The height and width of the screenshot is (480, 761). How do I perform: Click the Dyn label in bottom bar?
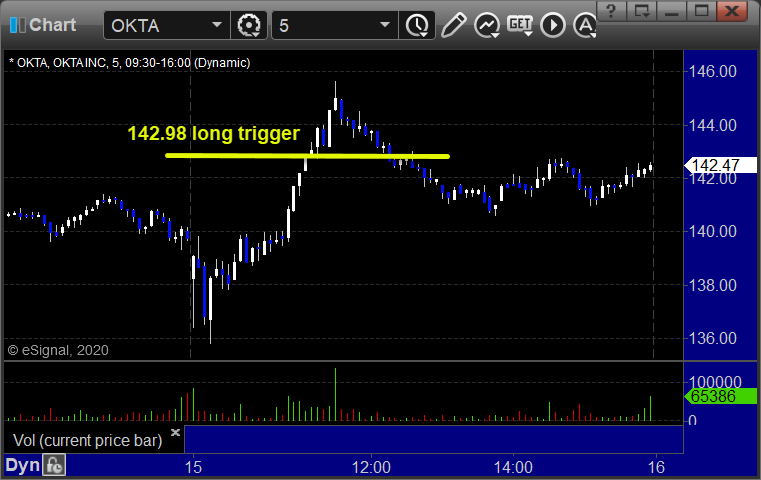pyautogui.click(x=22, y=465)
